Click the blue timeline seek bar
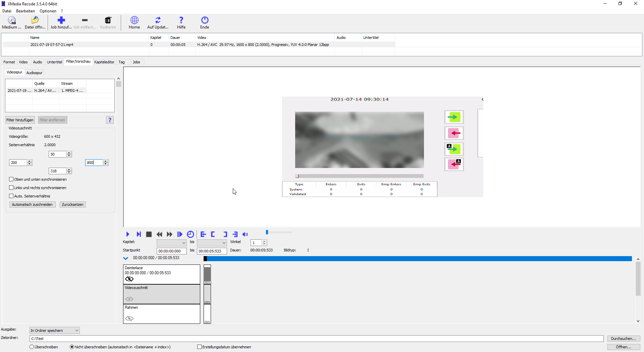644x352 pixels. [x=418, y=258]
